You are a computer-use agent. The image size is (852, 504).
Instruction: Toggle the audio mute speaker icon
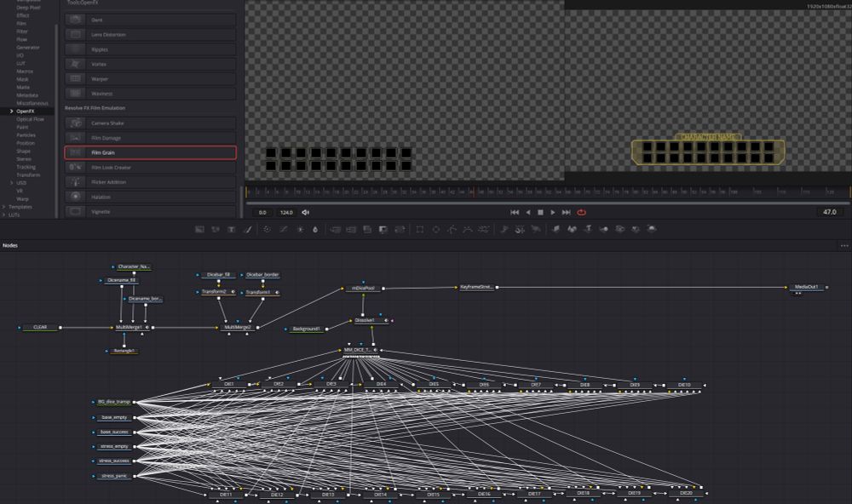point(305,212)
